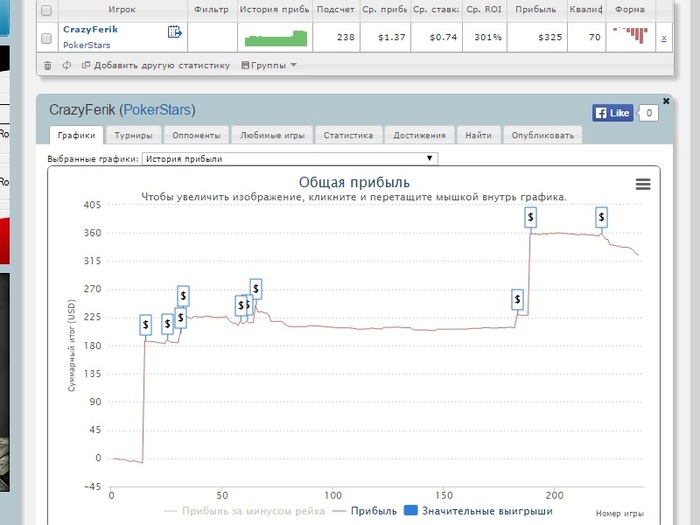The height and width of the screenshot is (525, 700).
Task: Open the Оппоненты tab
Action: 196,135
